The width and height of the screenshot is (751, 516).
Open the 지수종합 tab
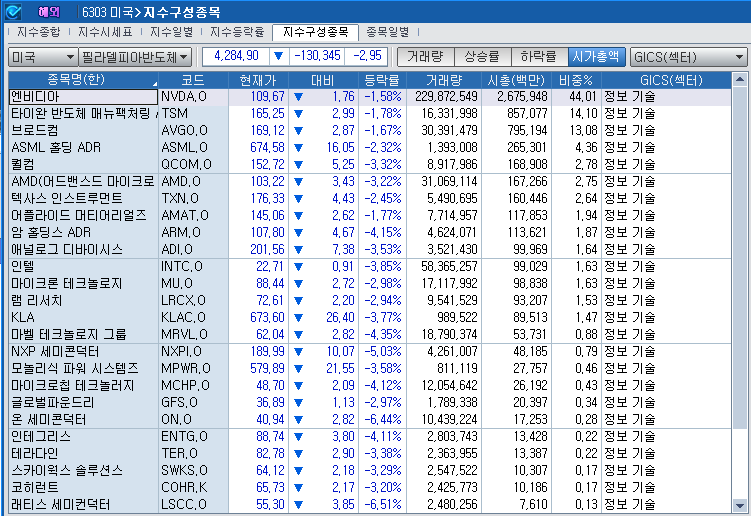coord(38,32)
